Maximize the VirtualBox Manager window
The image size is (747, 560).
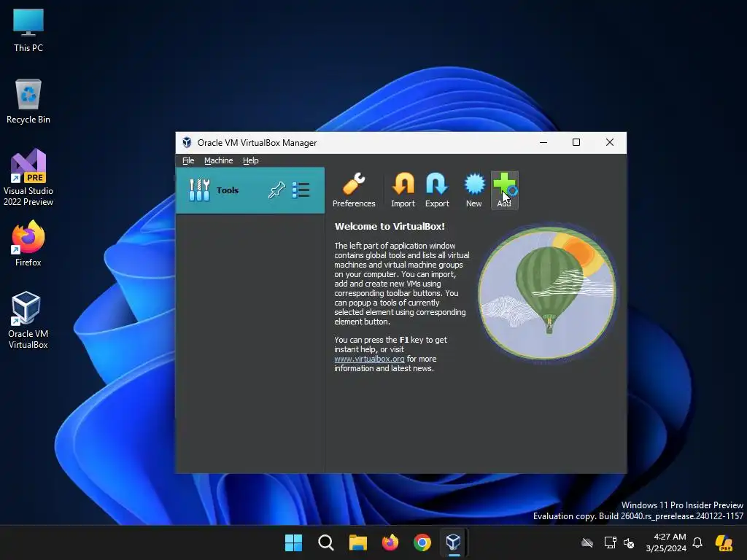[x=576, y=142]
